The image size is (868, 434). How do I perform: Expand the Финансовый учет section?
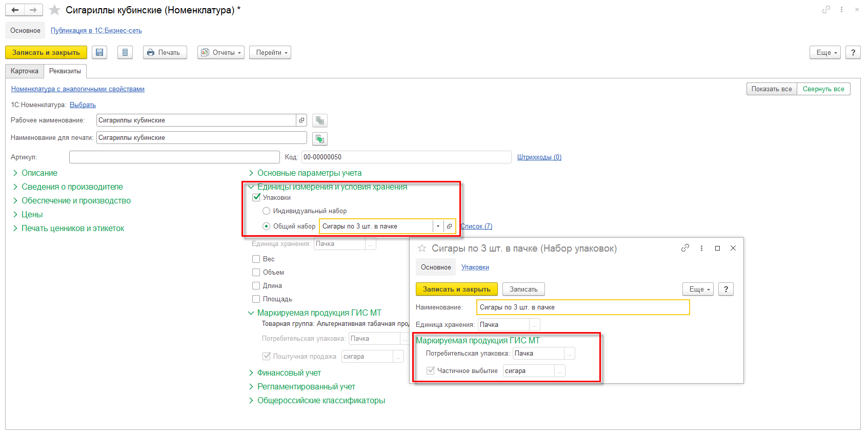[x=289, y=373]
